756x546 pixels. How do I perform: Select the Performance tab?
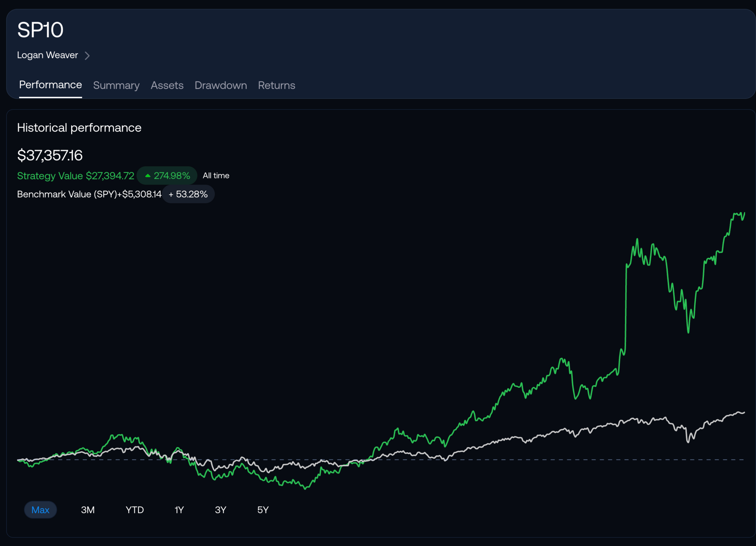tap(50, 85)
